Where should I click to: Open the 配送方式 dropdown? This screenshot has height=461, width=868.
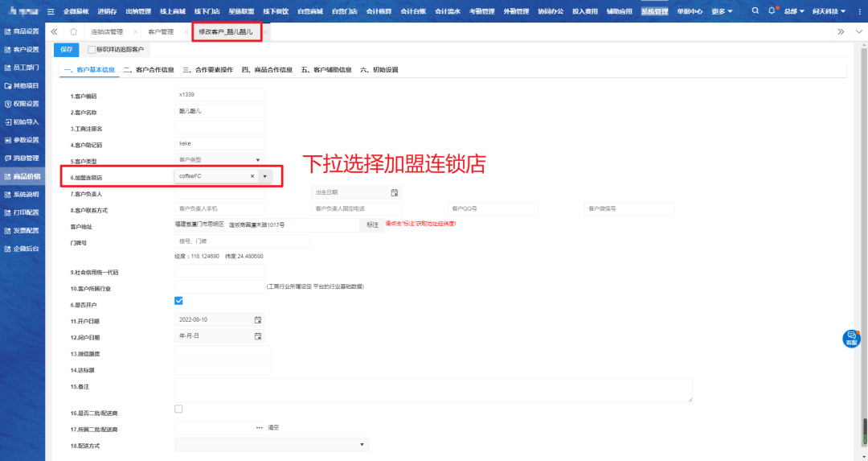[x=271, y=444]
